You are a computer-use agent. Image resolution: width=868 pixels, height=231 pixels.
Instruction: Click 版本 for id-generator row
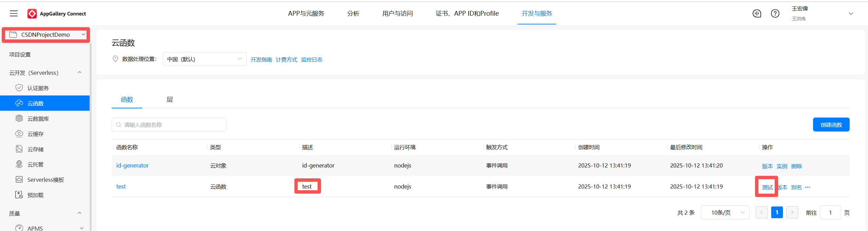[x=767, y=166]
